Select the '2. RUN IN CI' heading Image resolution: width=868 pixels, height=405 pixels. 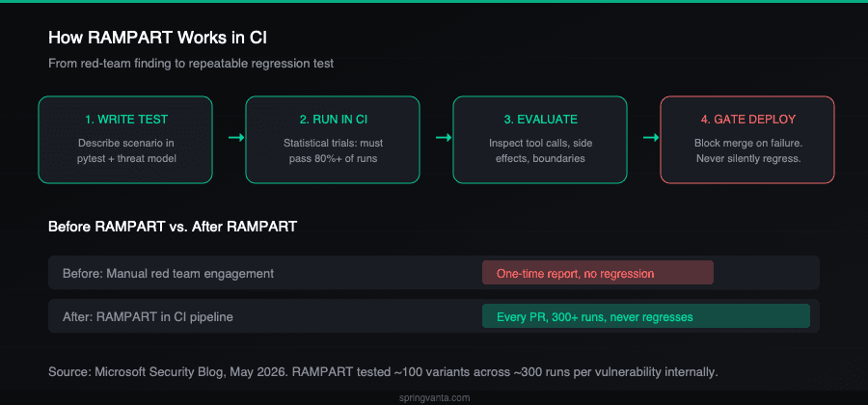pos(333,120)
